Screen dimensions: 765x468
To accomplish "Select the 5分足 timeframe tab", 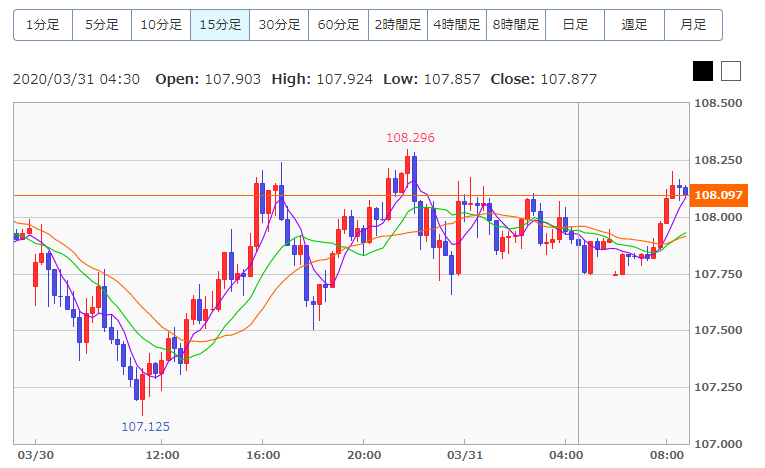I will 102,25.
